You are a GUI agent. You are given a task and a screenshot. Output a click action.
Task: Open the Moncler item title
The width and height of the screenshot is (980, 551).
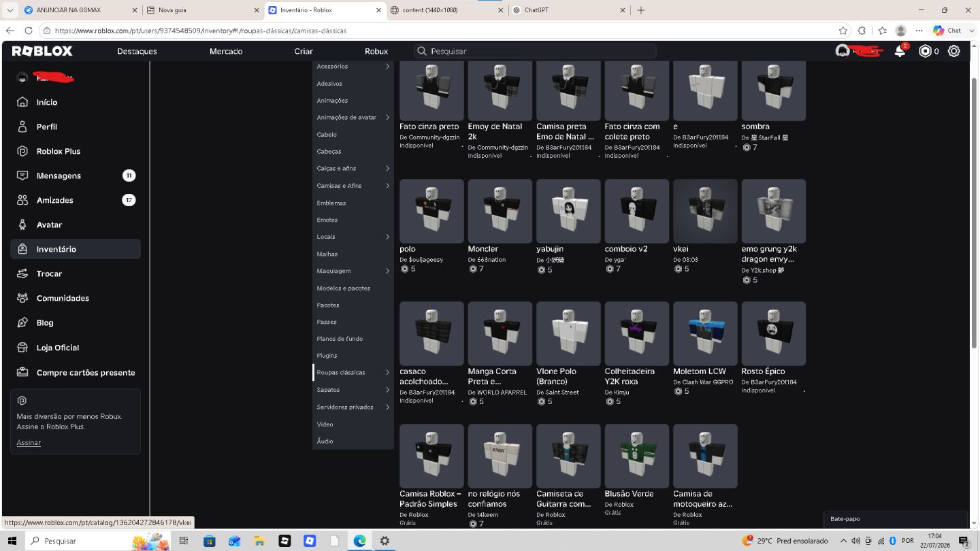point(483,249)
